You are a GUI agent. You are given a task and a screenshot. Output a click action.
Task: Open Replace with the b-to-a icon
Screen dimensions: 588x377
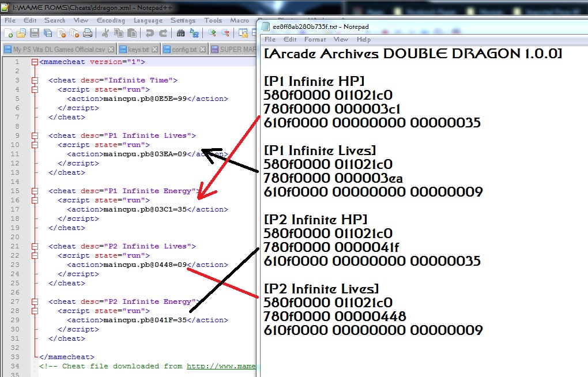[194, 33]
